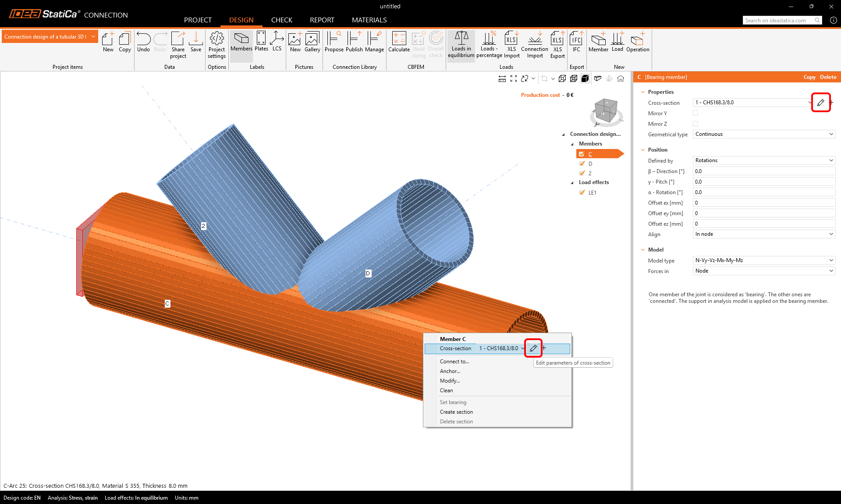Collapse the Position section
Viewport: 841px width, 504px height.
coord(643,150)
